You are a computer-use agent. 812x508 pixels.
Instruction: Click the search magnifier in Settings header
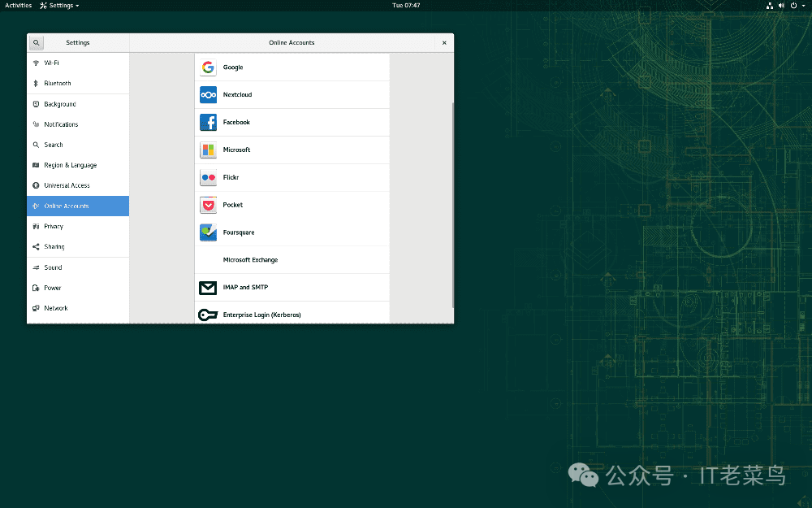(x=36, y=42)
